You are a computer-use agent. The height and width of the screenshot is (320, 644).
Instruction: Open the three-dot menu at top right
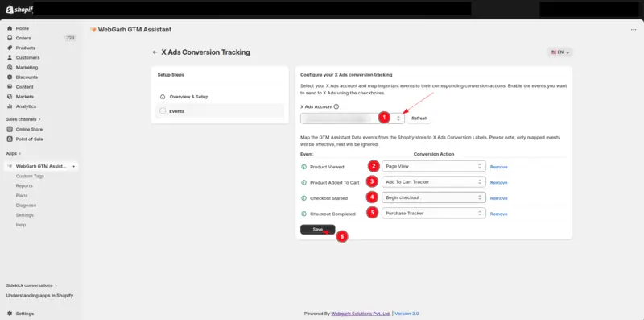pos(634,30)
